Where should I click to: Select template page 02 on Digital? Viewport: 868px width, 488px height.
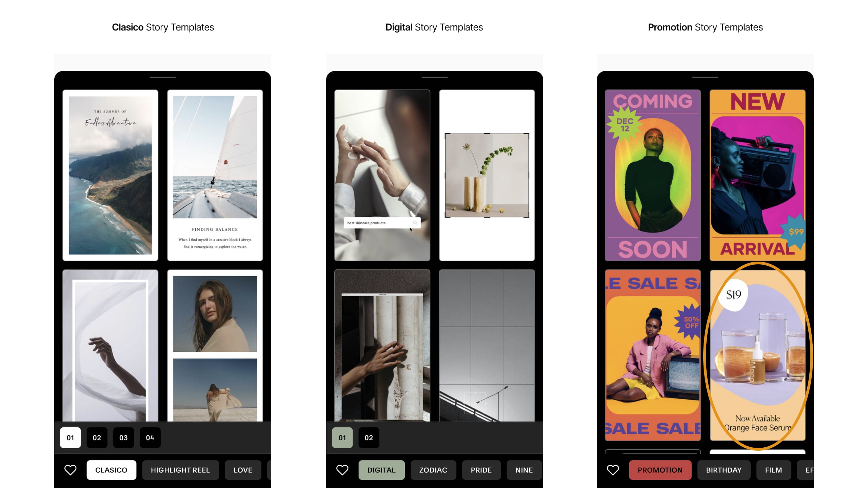[x=369, y=438]
